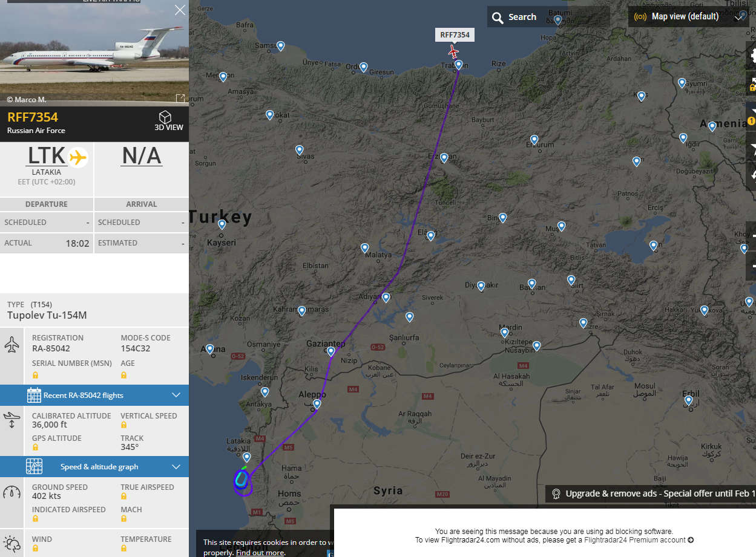The image size is (756, 557).
Task: Select the Erbil airport pin
Action: pyautogui.click(x=688, y=400)
